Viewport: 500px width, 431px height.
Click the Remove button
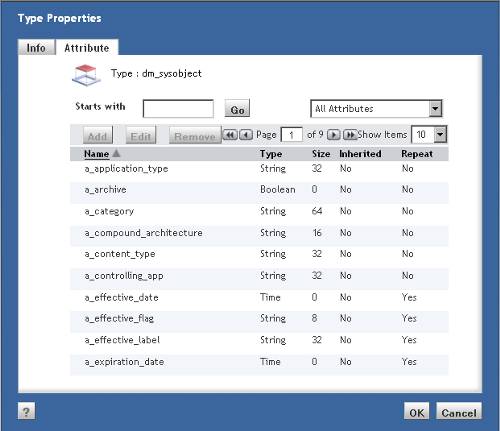point(195,135)
